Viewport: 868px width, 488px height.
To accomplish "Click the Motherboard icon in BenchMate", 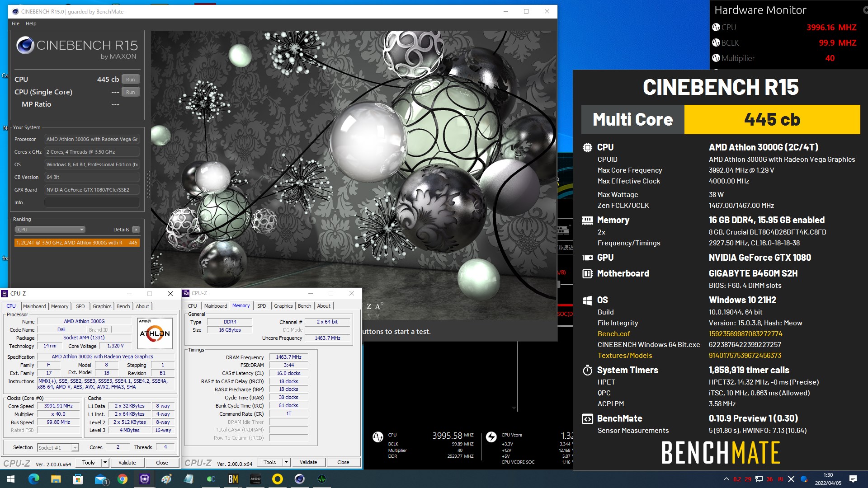I will [x=587, y=274].
